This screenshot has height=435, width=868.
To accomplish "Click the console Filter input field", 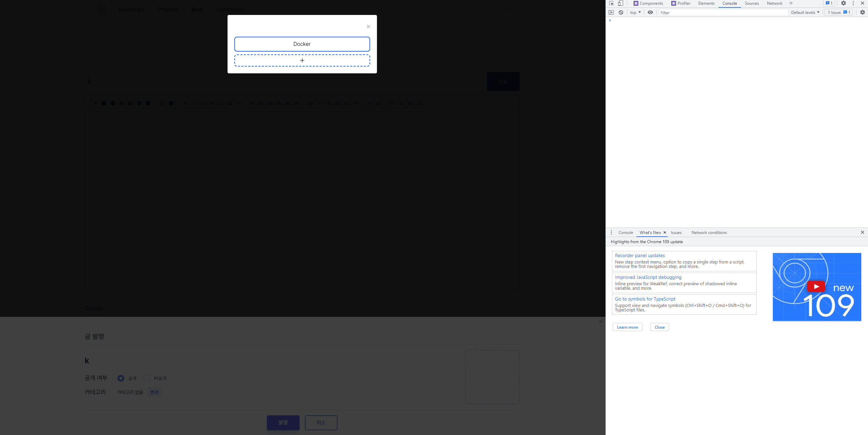I will point(723,13).
